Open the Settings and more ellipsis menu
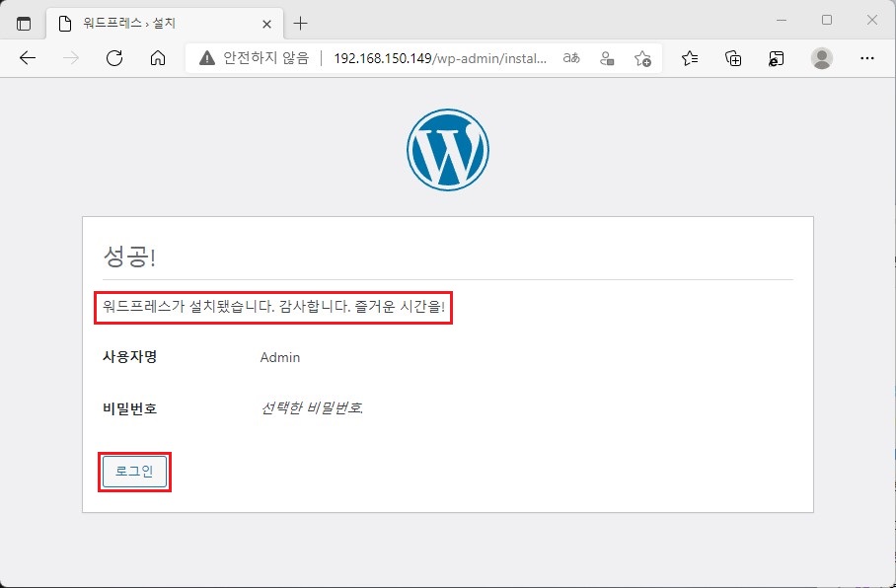Screen dimensions: 896x588 pyautogui.click(x=866, y=57)
